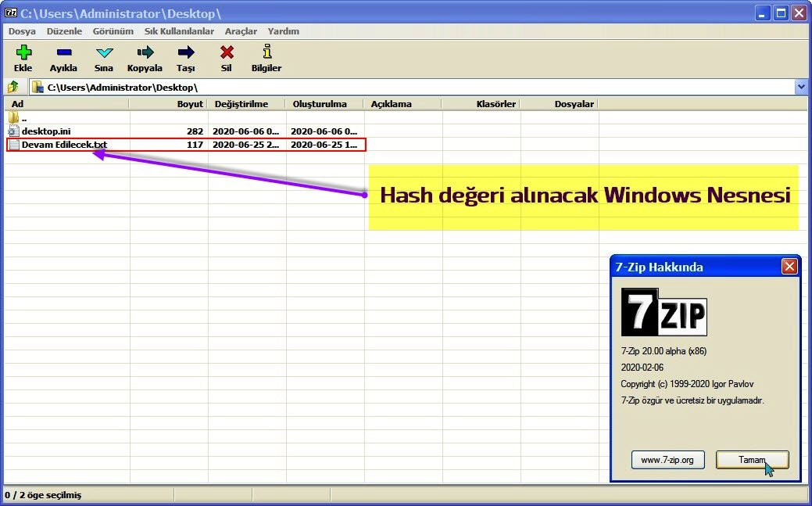Open Bilgiler (info) toolbar icon
The height and width of the screenshot is (506, 812).
coord(266,52)
